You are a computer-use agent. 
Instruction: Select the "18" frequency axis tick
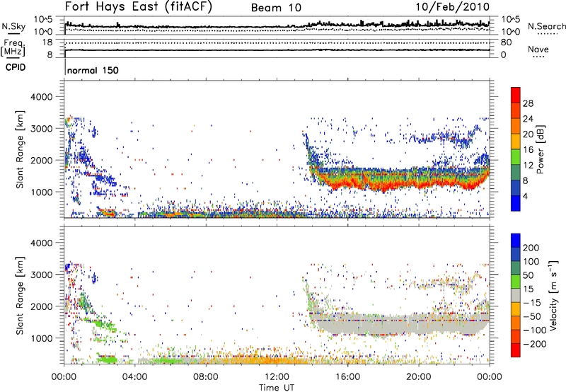point(47,42)
